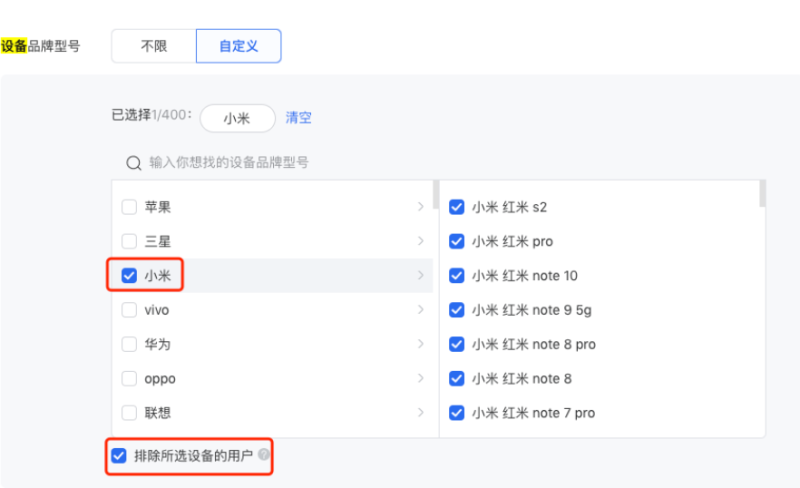Expand the 联想 row chevron
Viewport: 800px width, 488px height.
tap(421, 412)
